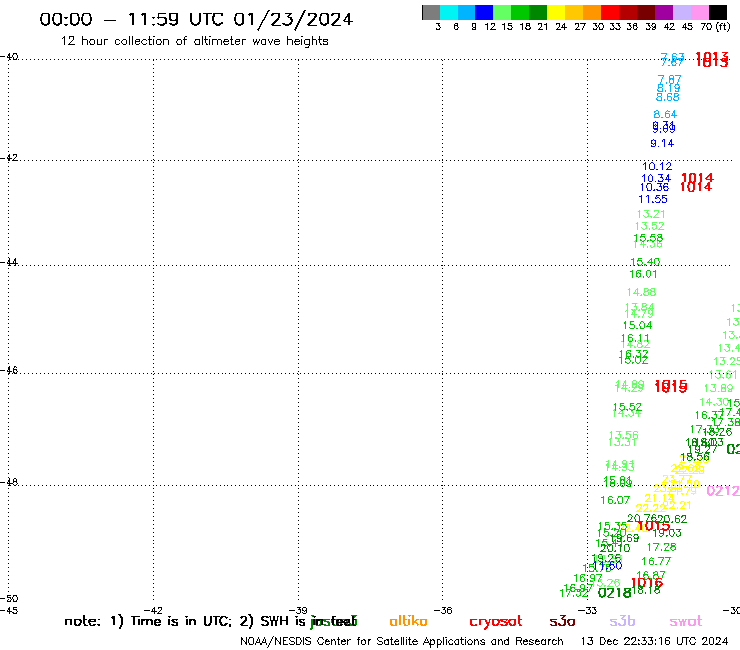
Task: Click the '70 (ft)' legend scale label
Action: (x=715, y=27)
